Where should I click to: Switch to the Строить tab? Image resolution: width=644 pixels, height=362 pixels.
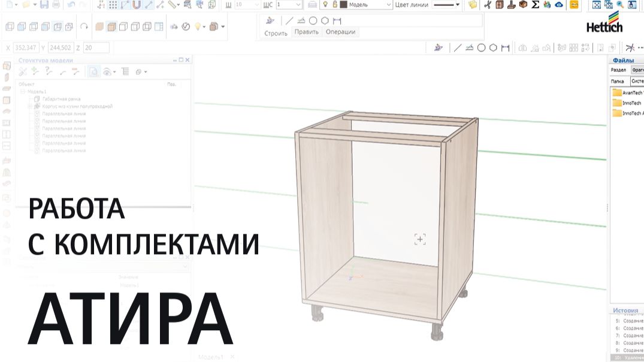[x=276, y=33]
